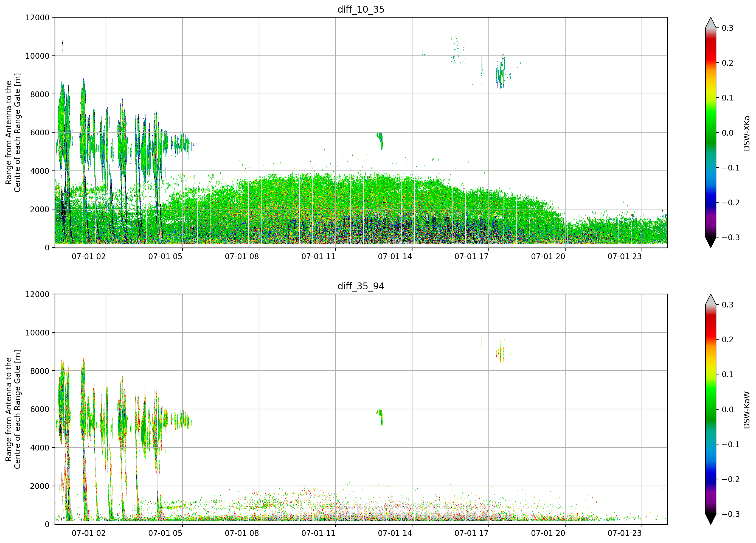Viewport: 756px width, 543px height.
Task: Click the 8000 y-tick of diff_35_94 plot
Action: pyautogui.click(x=40, y=371)
